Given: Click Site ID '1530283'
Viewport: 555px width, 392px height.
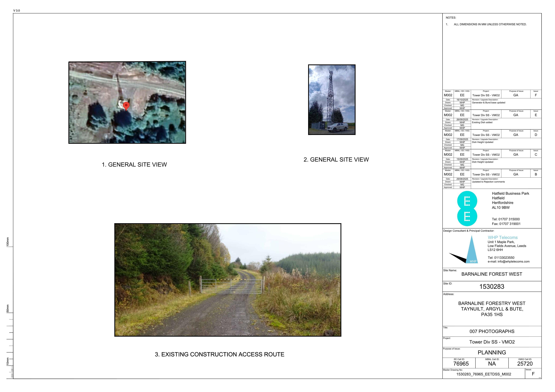Looking at the screenshot, I should click(492, 287).
